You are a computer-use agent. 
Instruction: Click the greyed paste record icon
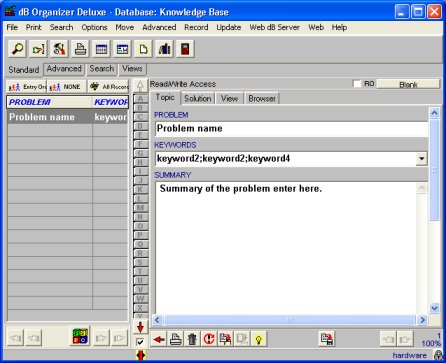242,339
